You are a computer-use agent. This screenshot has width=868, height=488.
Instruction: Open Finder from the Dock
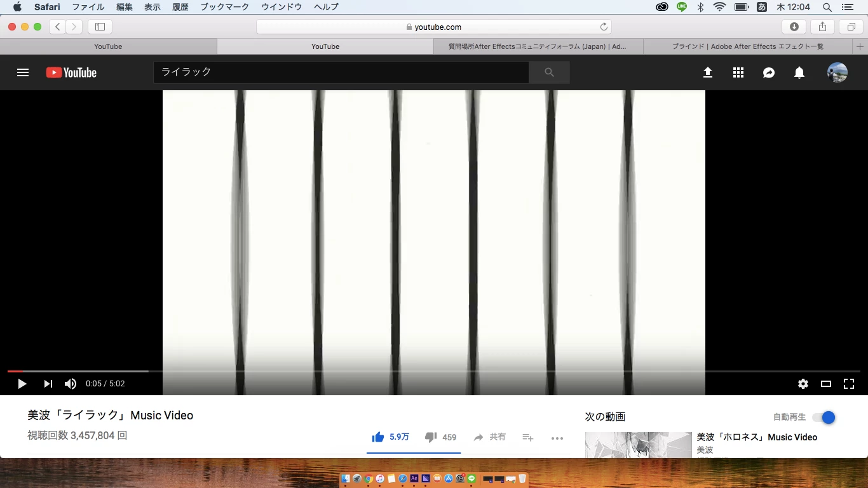346,478
